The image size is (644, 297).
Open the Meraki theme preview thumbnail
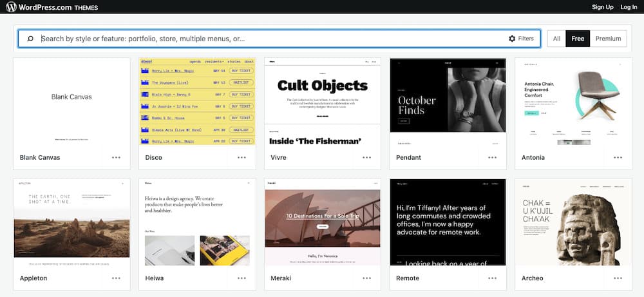coord(323,222)
